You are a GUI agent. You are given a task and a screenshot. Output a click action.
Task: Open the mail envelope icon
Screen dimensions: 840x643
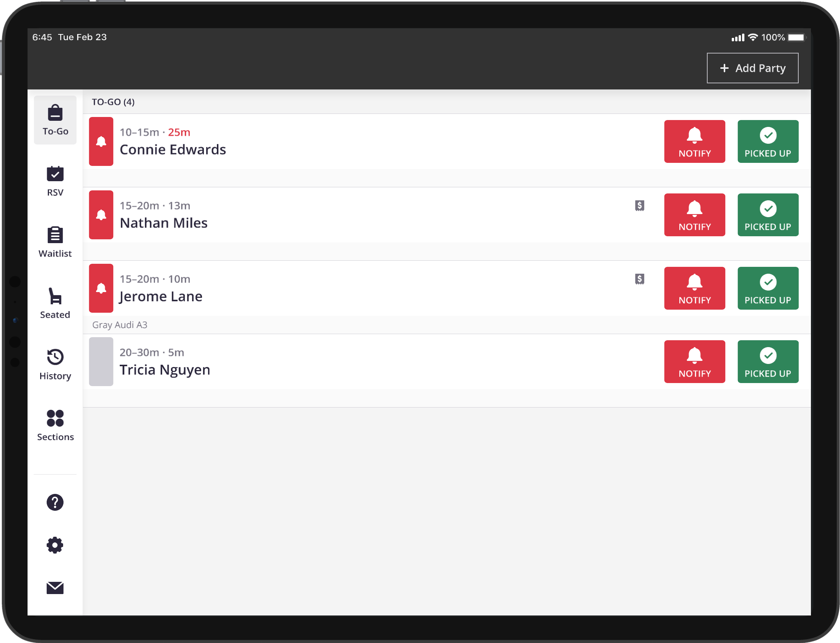tap(55, 588)
